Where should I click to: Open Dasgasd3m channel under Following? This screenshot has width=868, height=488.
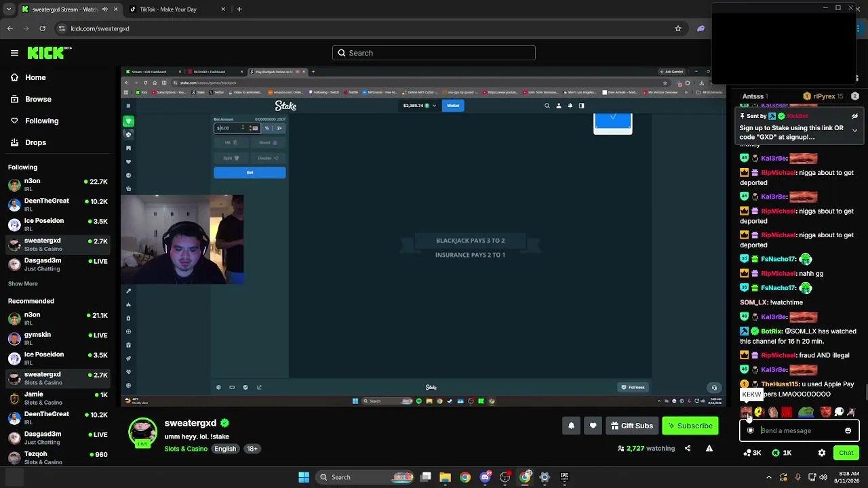pyautogui.click(x=58, y=264)
